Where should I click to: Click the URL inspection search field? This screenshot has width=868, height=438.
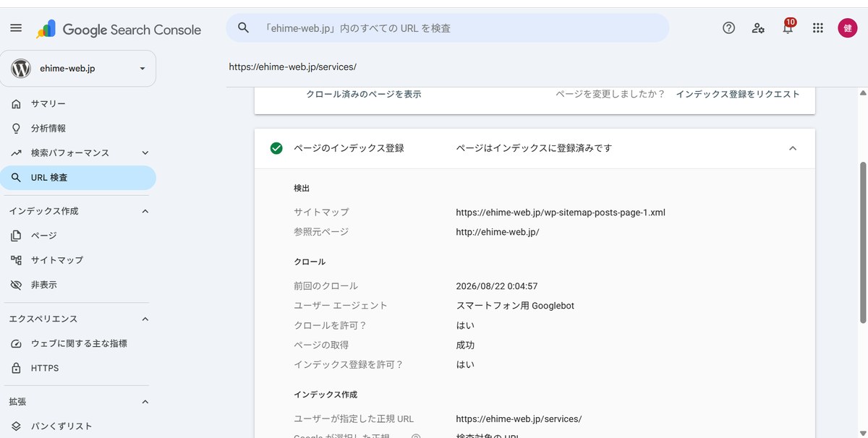pyautogui.click(x=447, y=28)
